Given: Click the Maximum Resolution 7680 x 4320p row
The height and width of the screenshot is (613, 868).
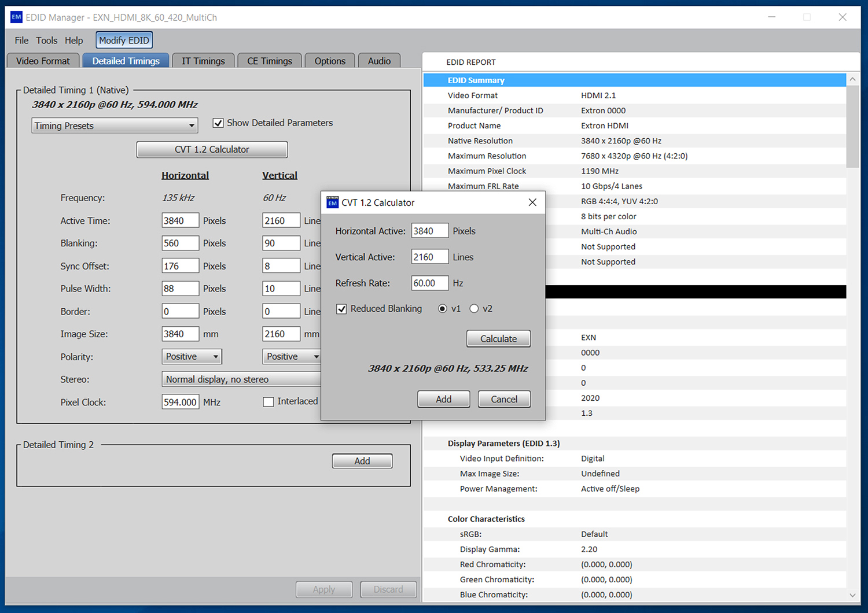Looking at the screenshot, I should tap(635, 156).
